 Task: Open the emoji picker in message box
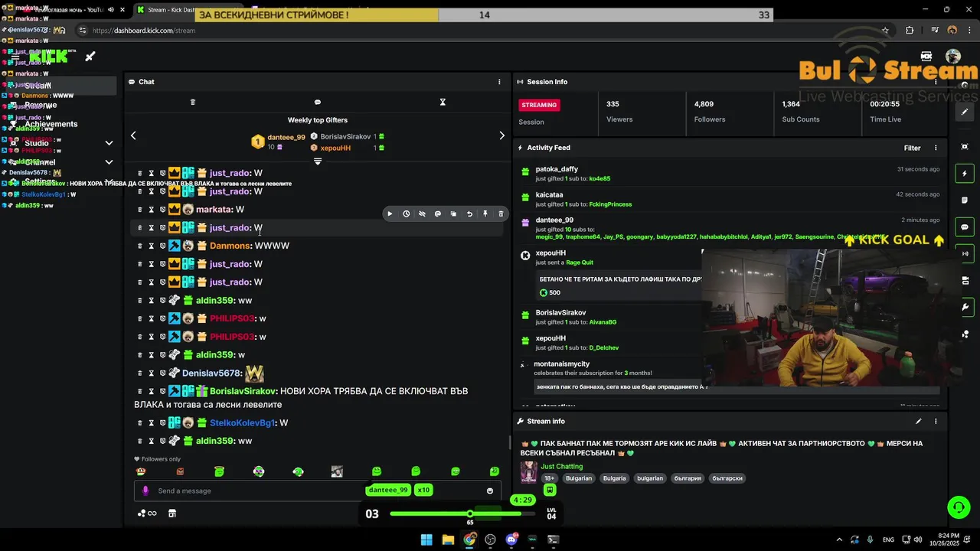(490, 491)
